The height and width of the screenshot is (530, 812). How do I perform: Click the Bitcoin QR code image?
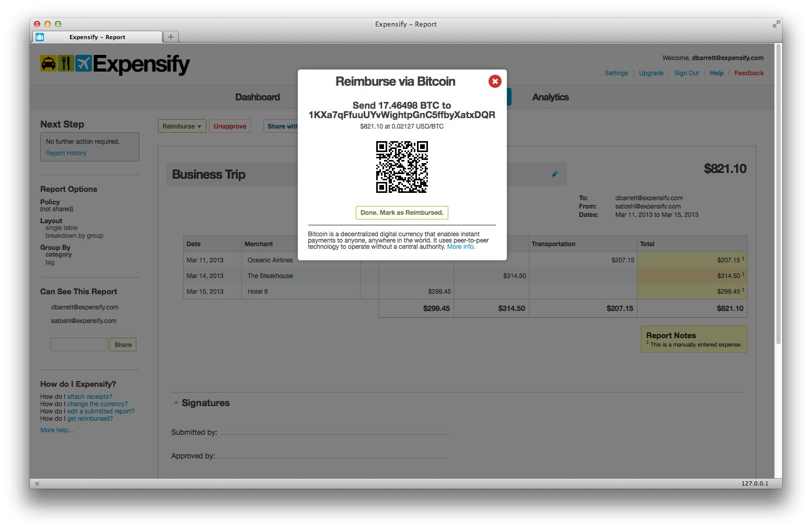click(402, 167)
